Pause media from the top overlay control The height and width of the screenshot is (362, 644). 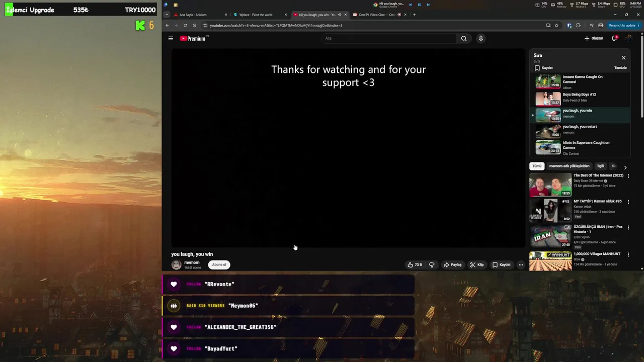click(419, 5)
